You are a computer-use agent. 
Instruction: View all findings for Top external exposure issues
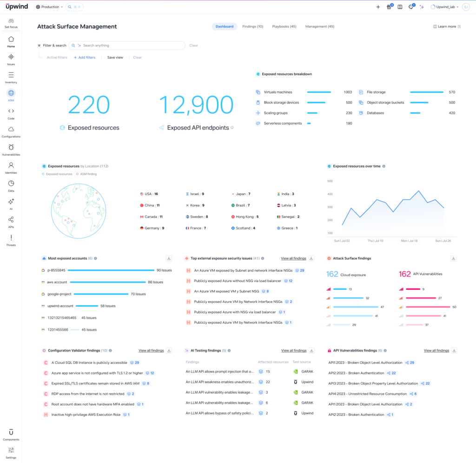pyautogui.click(x=293, y=258)
